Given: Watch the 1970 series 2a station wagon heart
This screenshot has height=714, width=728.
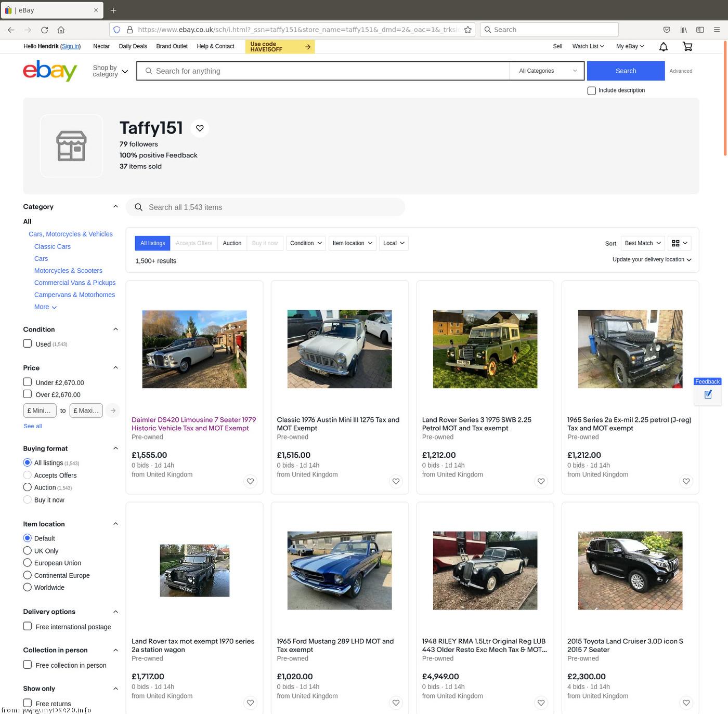Looking at the screenshot, I should pos(250,703).
